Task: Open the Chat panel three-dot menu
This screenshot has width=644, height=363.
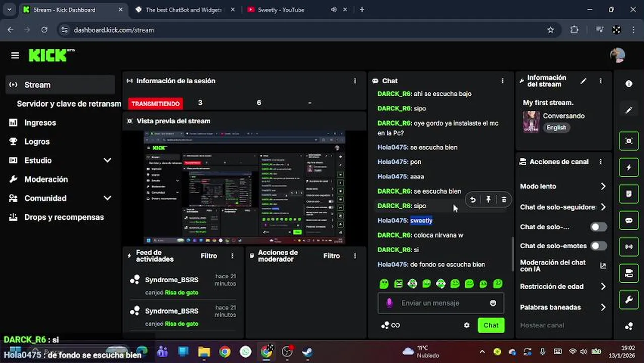Action: (502, 81)
